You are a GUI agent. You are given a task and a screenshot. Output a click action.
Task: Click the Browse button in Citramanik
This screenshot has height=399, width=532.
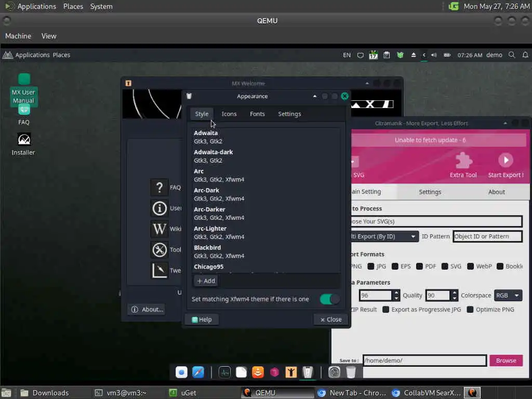point(506,361)
